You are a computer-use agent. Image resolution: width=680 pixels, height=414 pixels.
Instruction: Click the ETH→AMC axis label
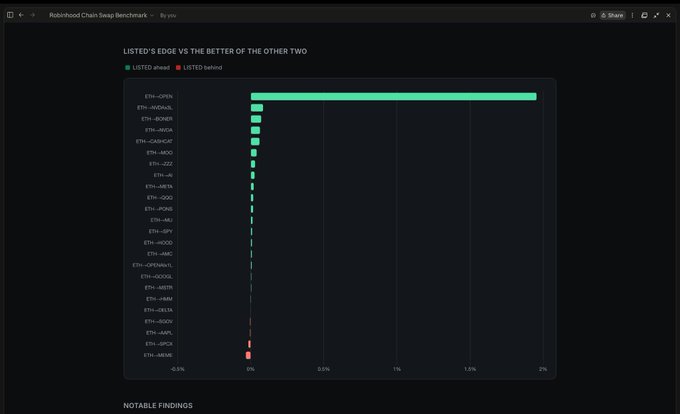click(160, 254)
